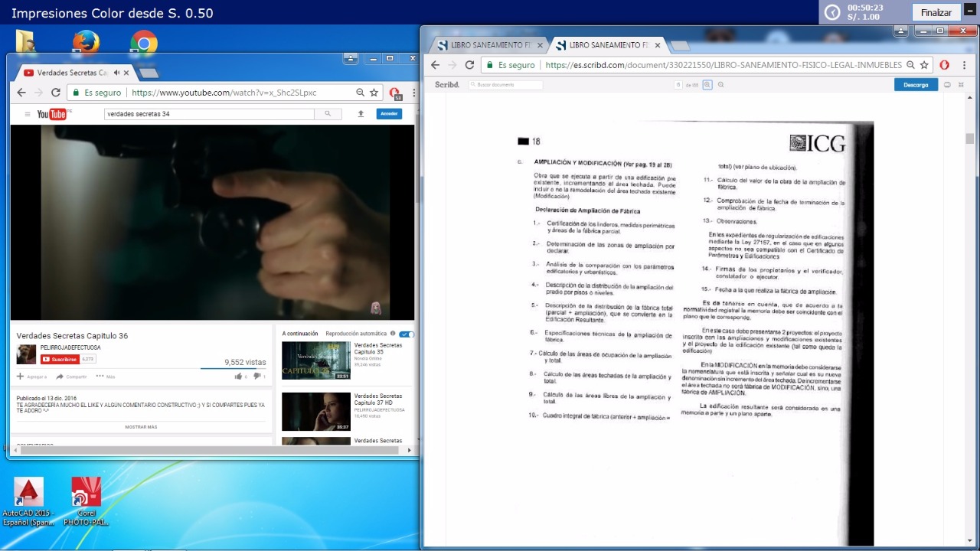
Task: Dislike the video with thumbs down
Action: click(257, 377)
